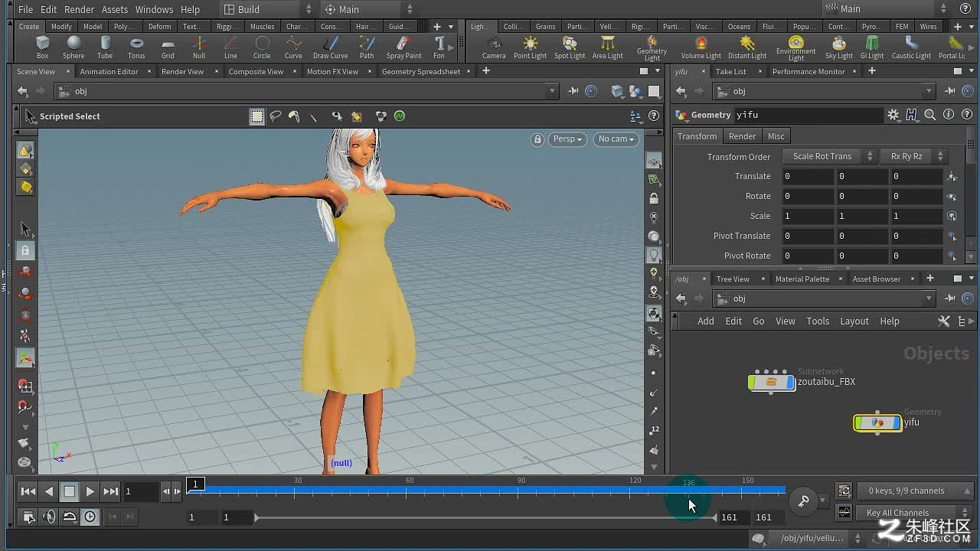
Task: Open the Build desktop dropdown
Action: [267, 9]
